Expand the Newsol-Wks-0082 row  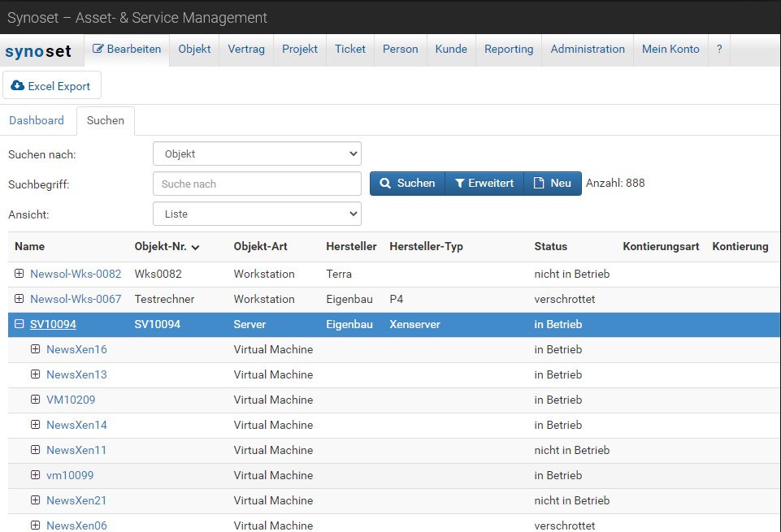20,274
